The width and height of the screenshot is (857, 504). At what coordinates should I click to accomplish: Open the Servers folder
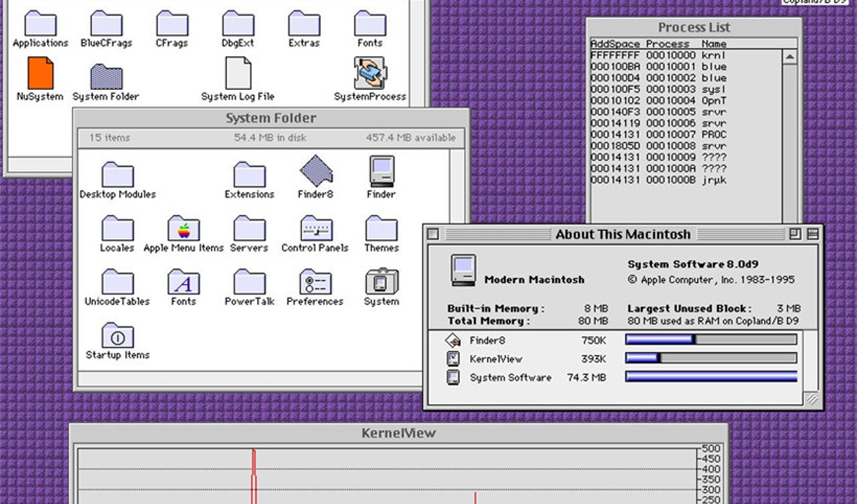point(250,228)
